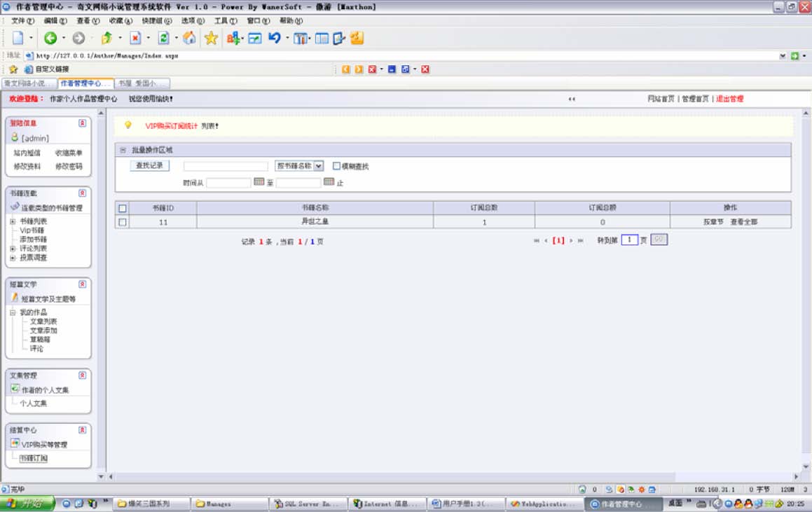Image resolution: width=812 pixels, height=512 pixels.
Task: Click the green Back navigation arrow
Action: tap(50, 38)
